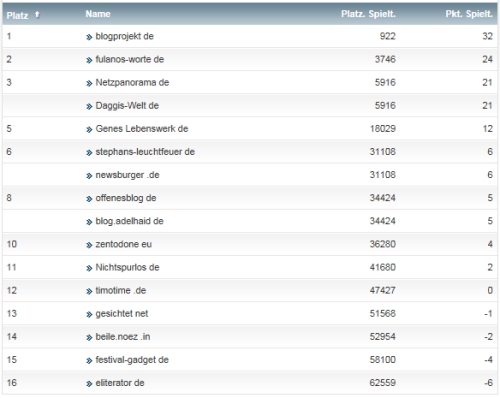Viewport: 500px width, 398px height.
Task: Click arrow icon before blogprojekt de
Action: click(x=89, y=37)
